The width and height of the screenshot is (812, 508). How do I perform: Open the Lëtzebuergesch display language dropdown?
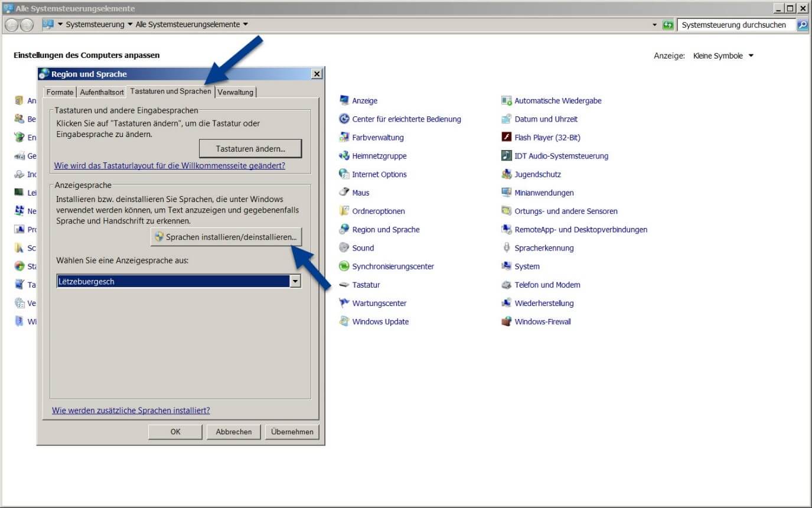[x=179, y=282]
